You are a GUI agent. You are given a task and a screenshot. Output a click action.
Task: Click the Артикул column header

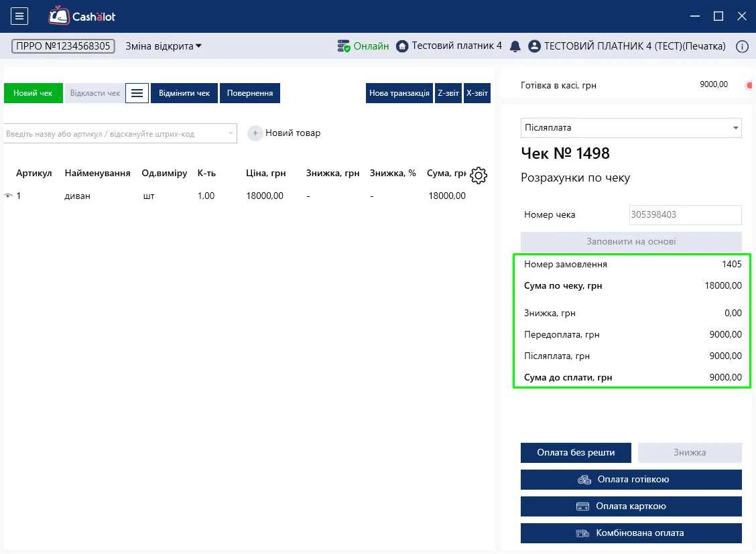[34, 174]
